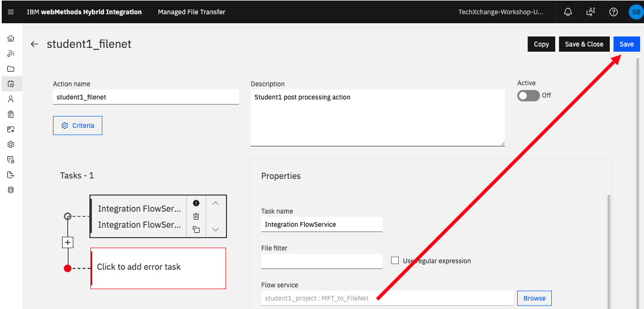Go back using the left arrow
Viewport: 644px width, 309px height.
[35, 44]
